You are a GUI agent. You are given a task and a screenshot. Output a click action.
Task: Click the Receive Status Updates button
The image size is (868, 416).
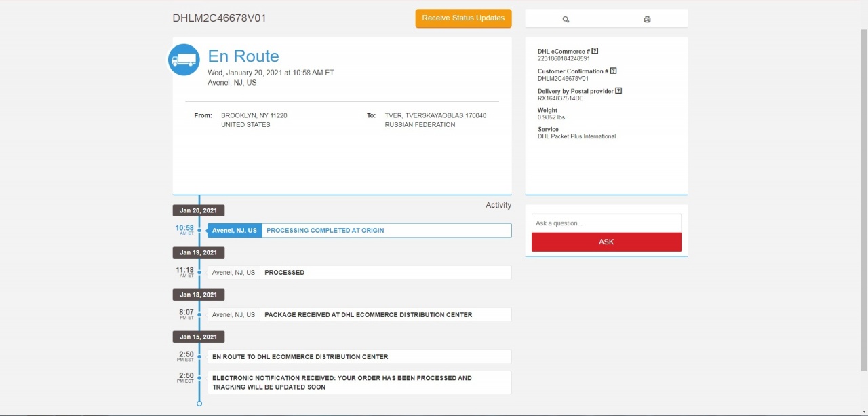pyautogui.click(x=463, y=18)
